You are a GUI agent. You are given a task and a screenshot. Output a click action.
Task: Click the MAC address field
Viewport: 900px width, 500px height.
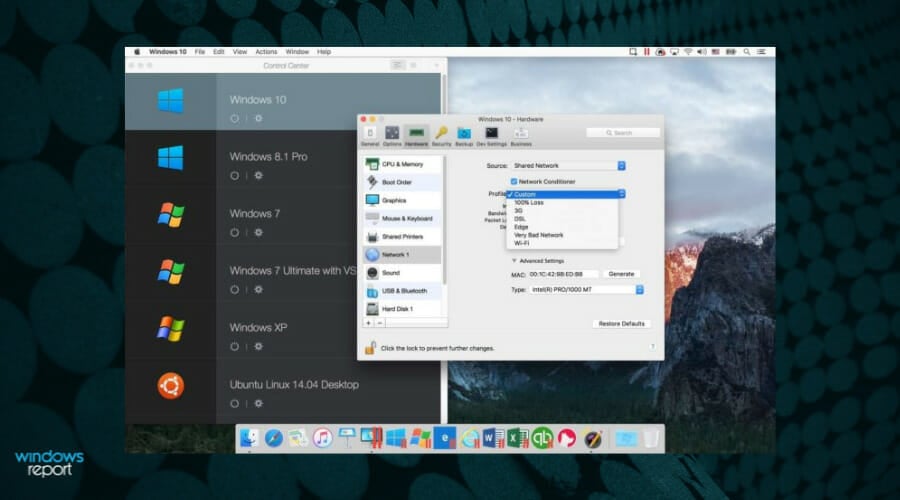point(562,274)
